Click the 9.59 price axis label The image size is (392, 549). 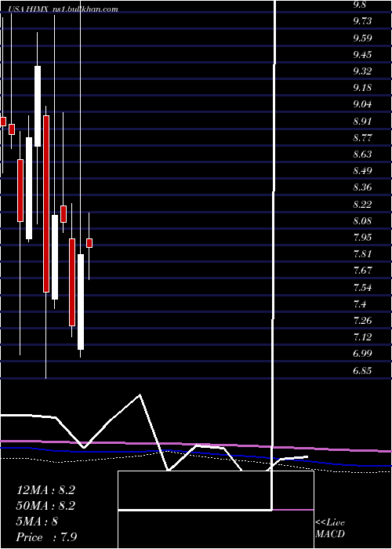click(x=362, y=38)
